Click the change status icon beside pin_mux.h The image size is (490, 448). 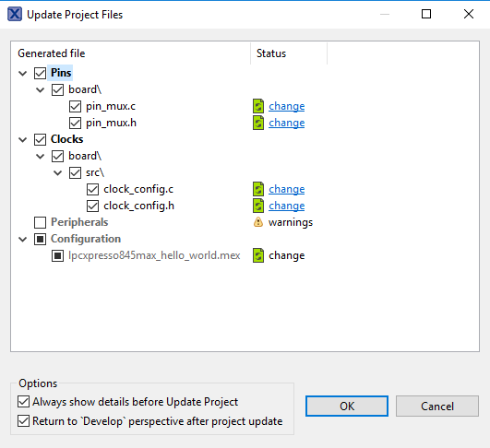tap(258, 123)
